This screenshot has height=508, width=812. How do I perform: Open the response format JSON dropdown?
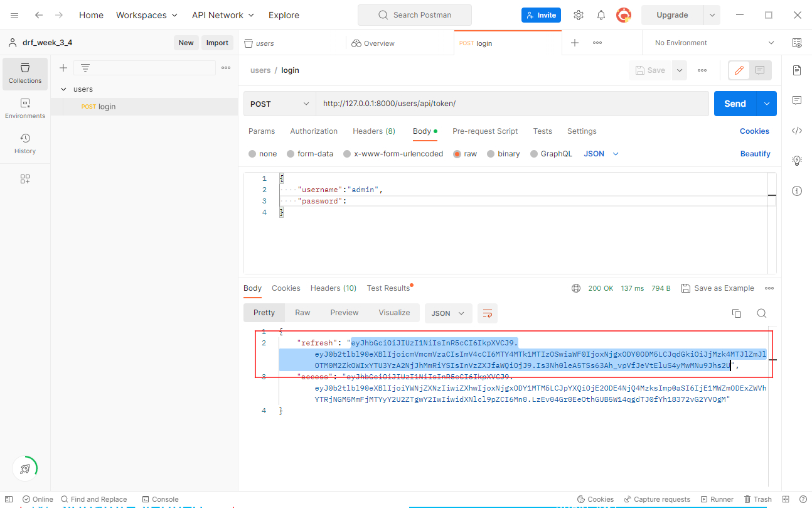448,313
